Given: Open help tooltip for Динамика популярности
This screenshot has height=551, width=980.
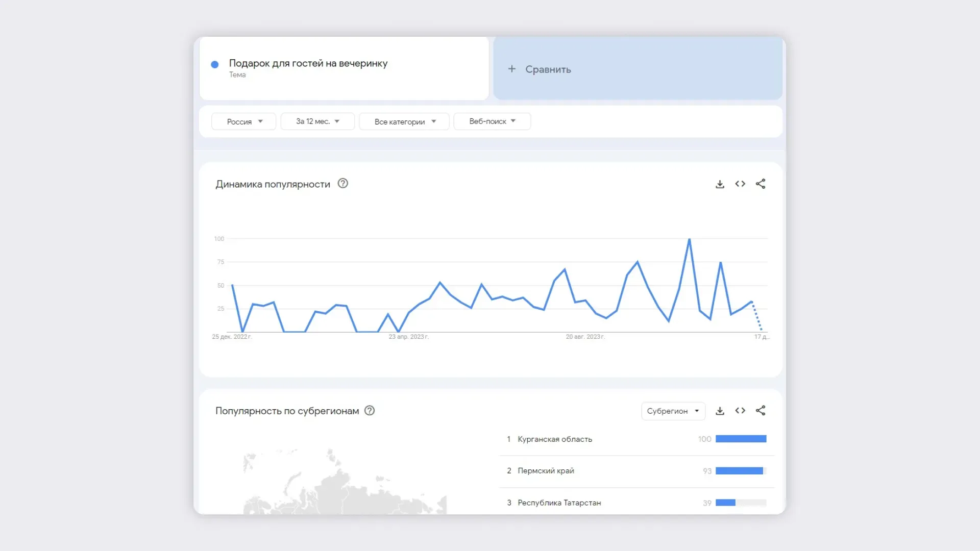Looking at the screenshot, I should [342, 184].
